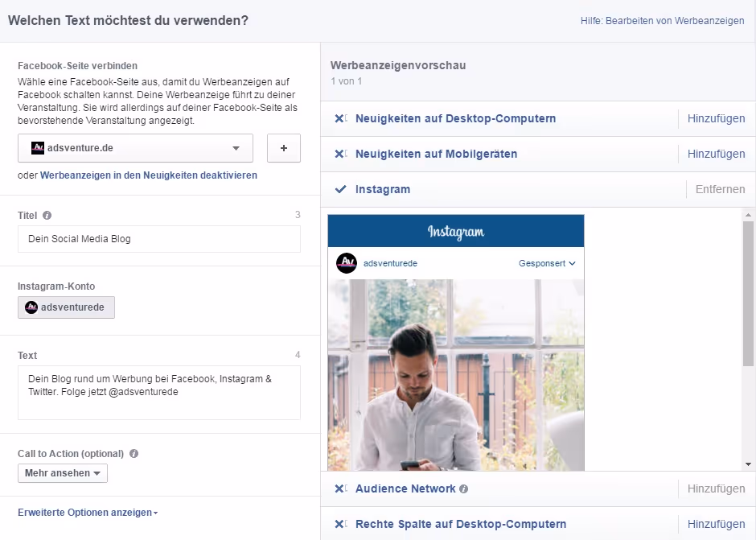Toggle the X icon for Neuigkeiten auf Desktop-Computern
Viewport: 756px width, 540px height.
pyautogui.click(x=340, y=119)
